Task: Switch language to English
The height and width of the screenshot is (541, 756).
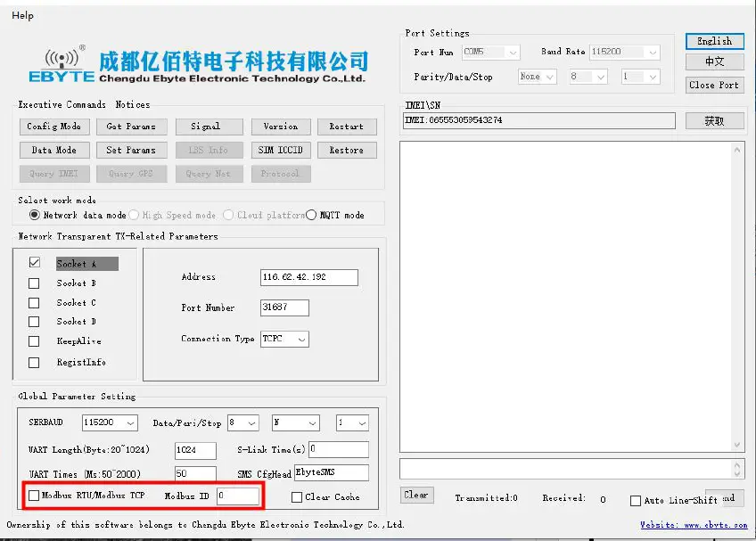Action: 715,41
